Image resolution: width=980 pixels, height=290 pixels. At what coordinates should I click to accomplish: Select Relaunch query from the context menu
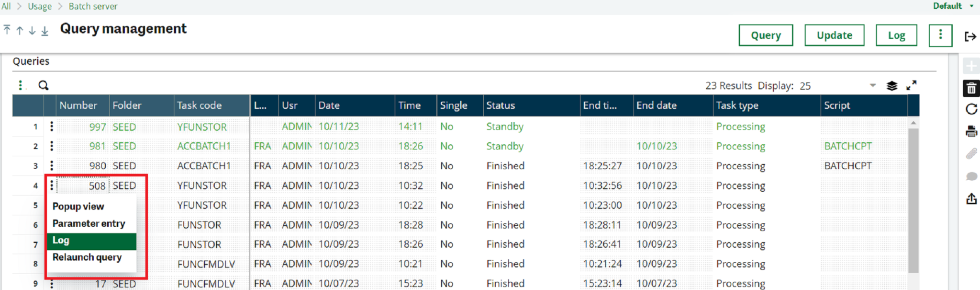87,257
